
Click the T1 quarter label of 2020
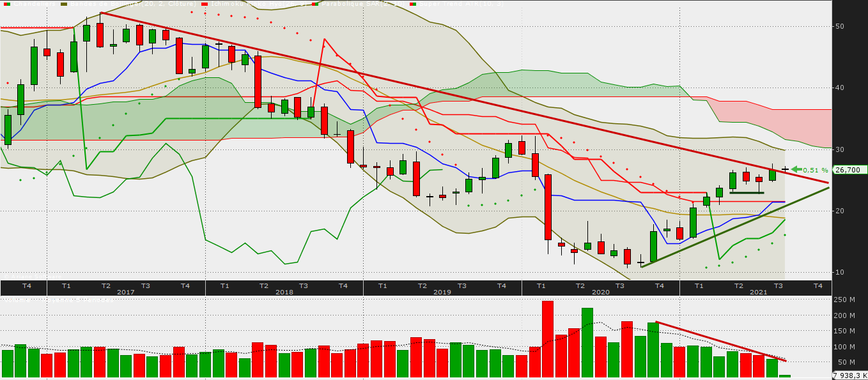[x=541, y=285]
